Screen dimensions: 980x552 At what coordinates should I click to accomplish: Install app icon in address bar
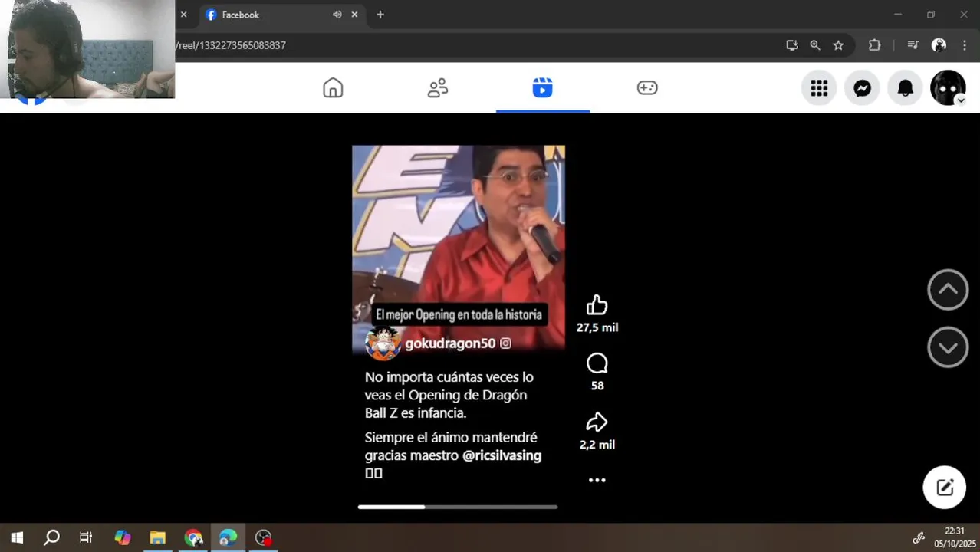[x=792, y=45]
